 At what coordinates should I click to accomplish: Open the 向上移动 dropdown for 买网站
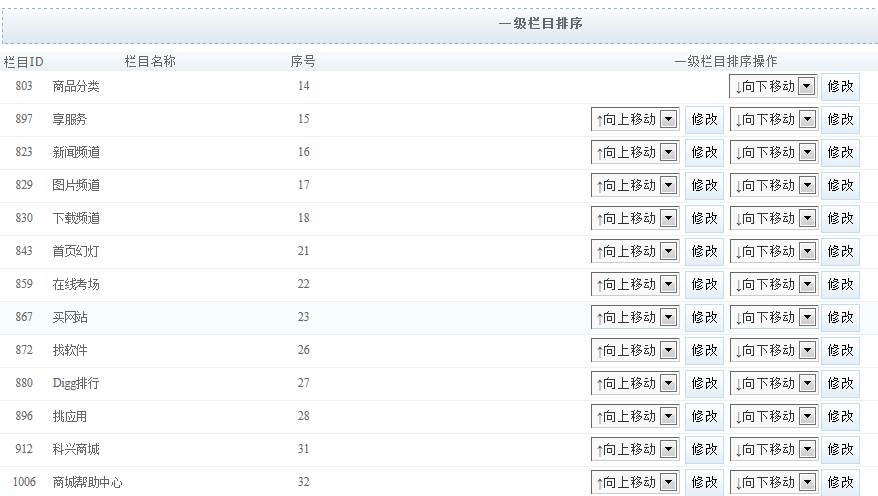coord(635,318)
